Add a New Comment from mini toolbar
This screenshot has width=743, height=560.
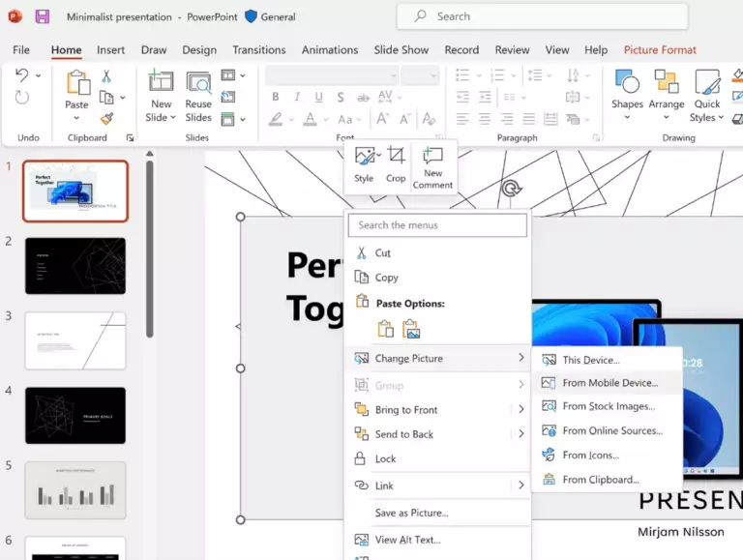pyautogui.click(x=432, y=167)
